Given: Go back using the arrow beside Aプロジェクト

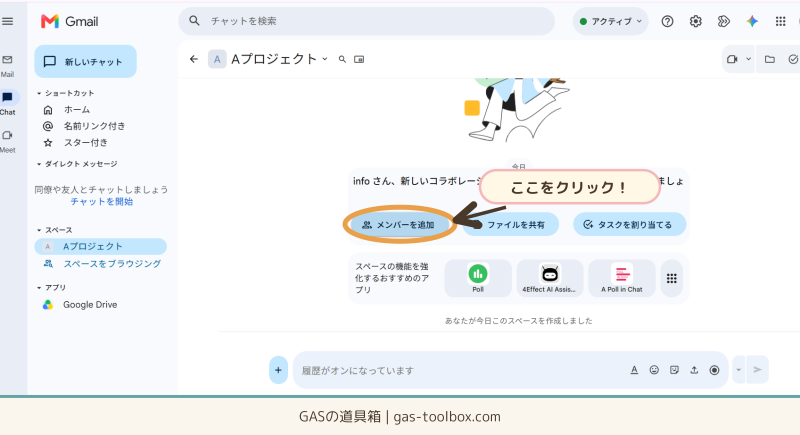Looking at the screenshot, I should coord(194,59).
